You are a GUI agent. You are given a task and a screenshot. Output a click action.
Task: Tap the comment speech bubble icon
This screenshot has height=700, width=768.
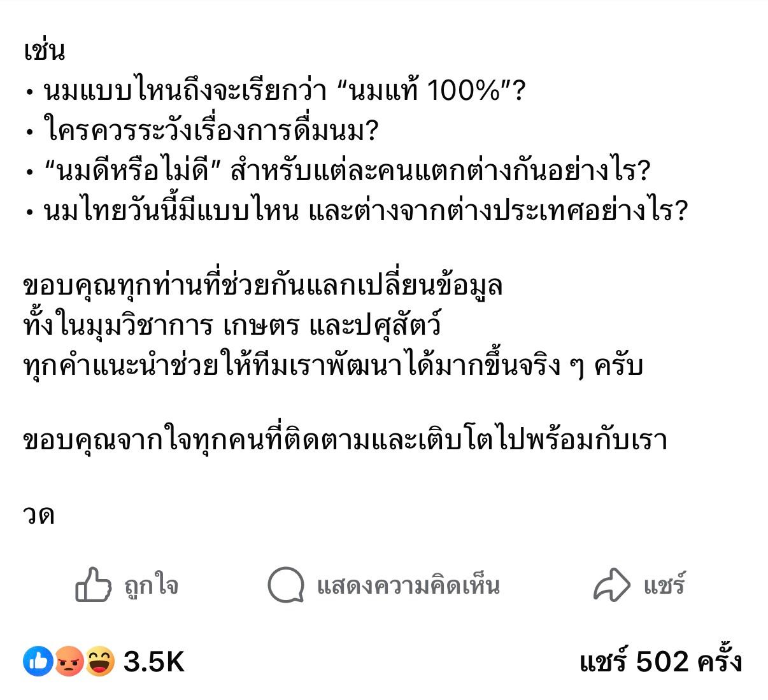(285, 585)
